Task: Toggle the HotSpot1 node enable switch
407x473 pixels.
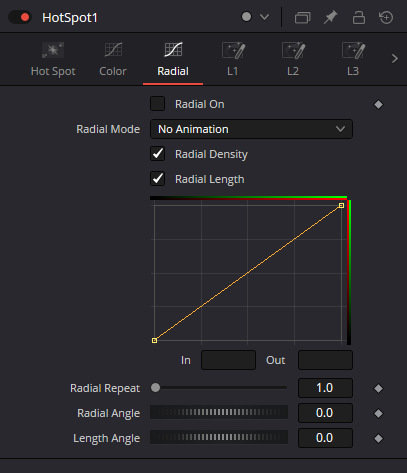Action: point(20,17)
